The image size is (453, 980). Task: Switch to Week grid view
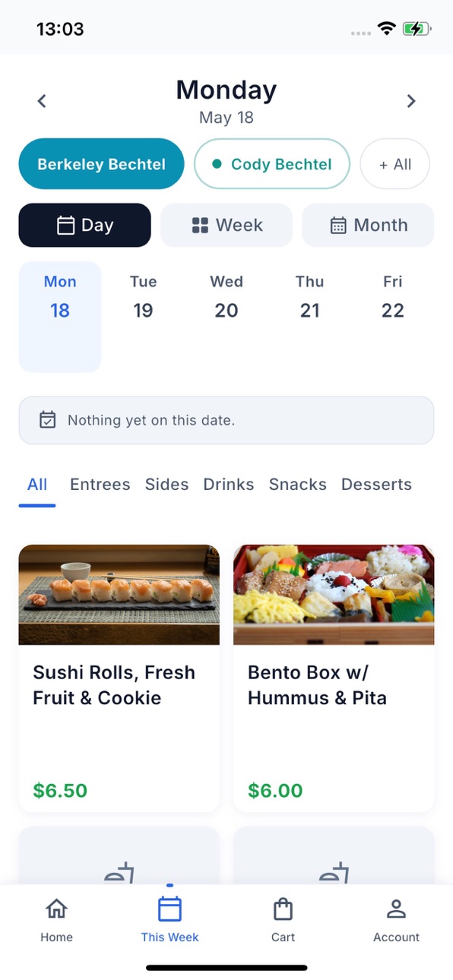226,225
